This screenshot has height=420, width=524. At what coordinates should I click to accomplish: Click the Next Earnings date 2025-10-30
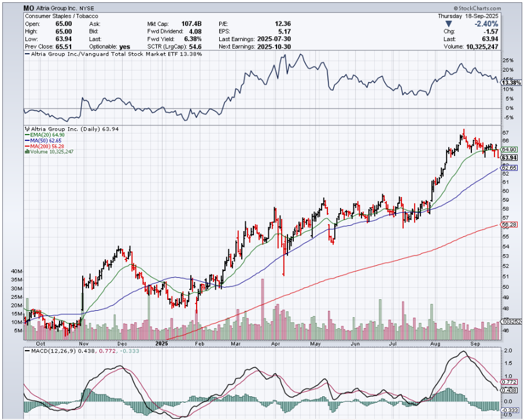[274, 47]
